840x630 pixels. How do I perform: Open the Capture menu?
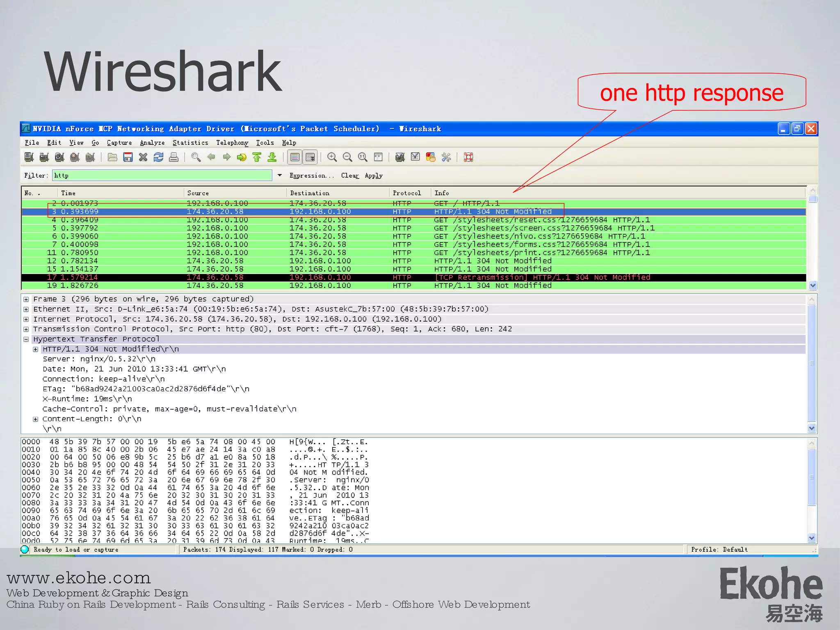119,143
